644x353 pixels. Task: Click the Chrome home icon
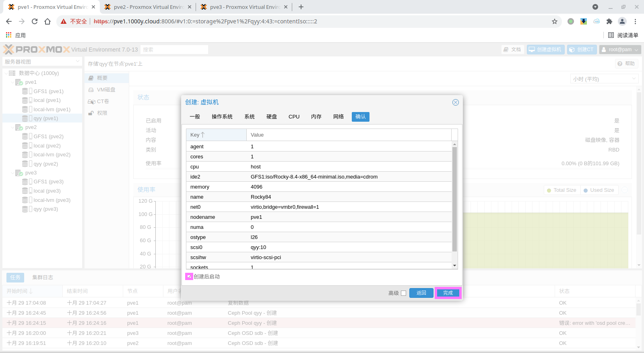(x=47, y=21)
